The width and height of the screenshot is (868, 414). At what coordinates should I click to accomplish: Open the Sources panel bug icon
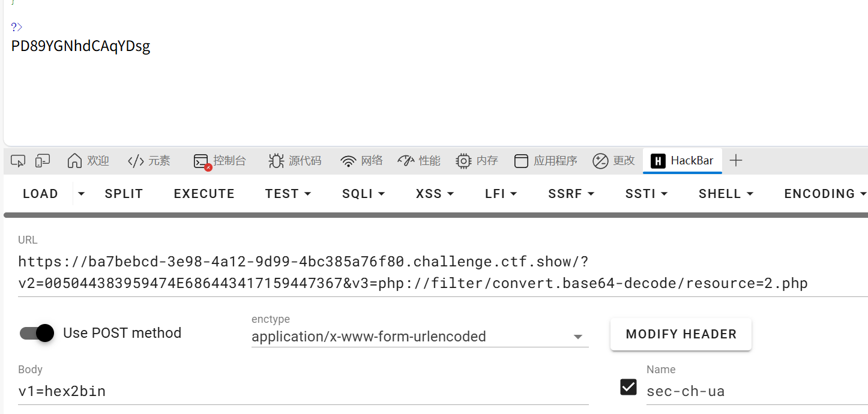(276, 161)
